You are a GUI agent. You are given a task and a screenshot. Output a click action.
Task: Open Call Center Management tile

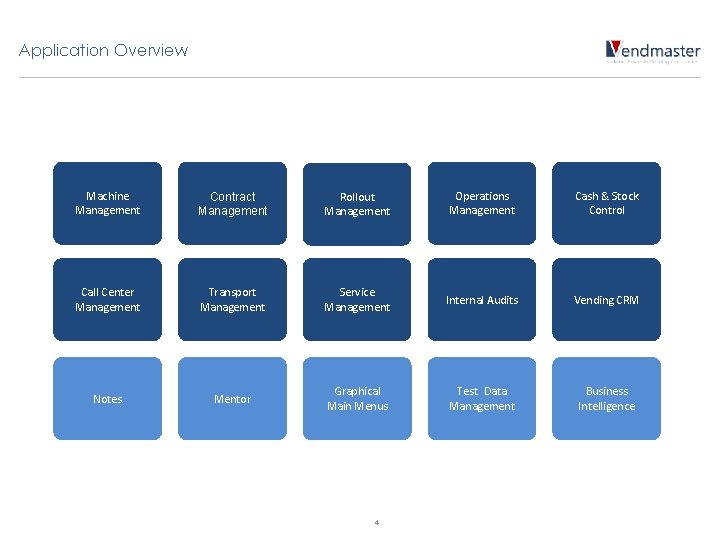pos(107,299)
